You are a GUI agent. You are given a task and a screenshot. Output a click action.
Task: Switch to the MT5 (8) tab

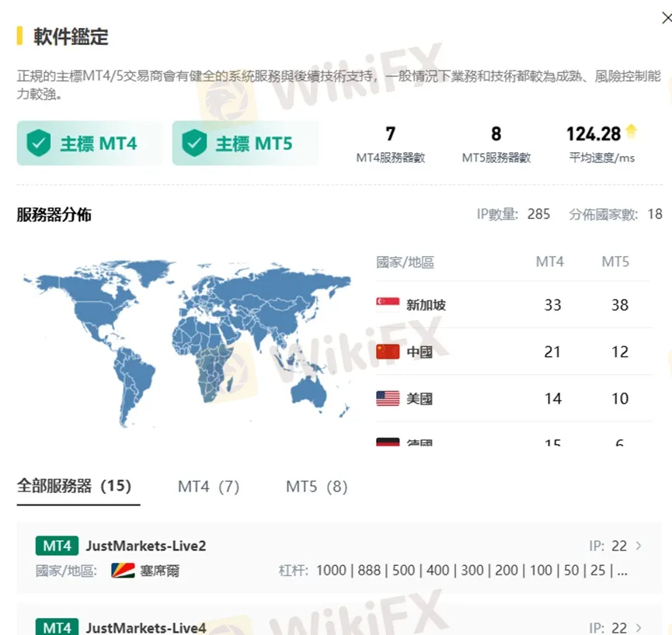[317, 487]
